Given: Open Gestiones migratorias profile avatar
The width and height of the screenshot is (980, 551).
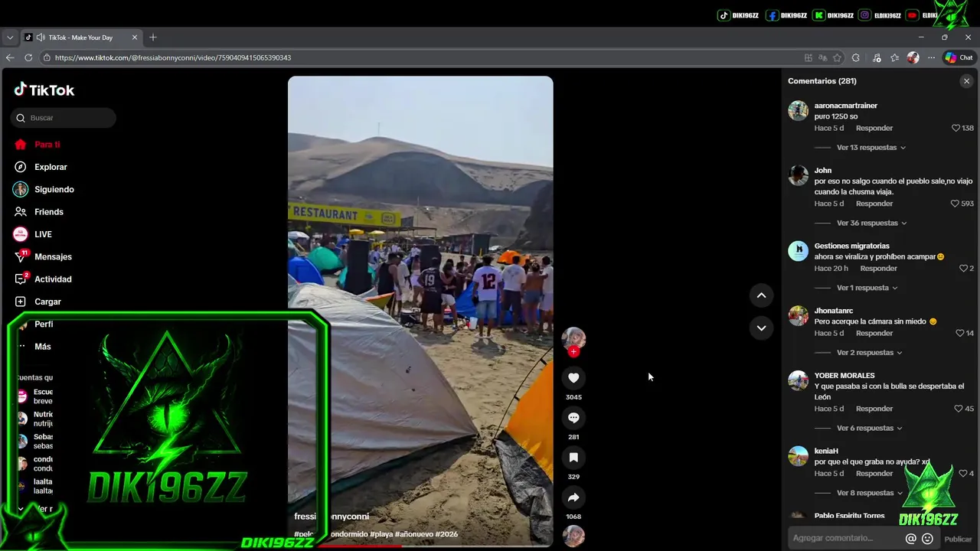Looking at the screenshot, I should pyautogui.click(x=798, y=251).
